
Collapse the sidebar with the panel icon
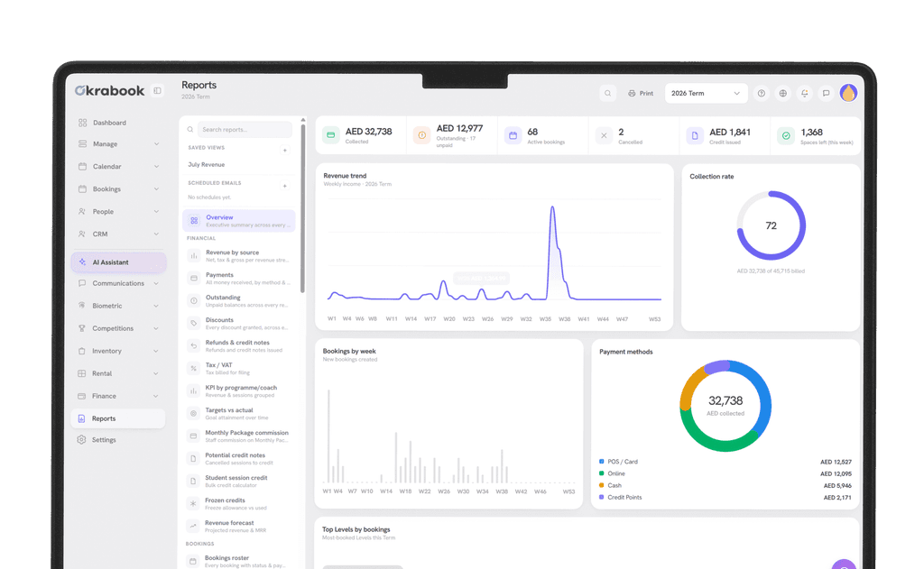[x=157, y=91]
